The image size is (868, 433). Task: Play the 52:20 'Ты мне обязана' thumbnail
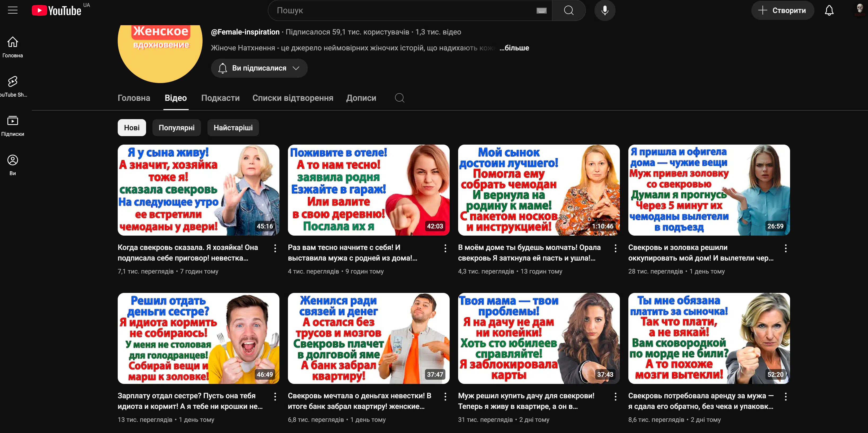709,338
